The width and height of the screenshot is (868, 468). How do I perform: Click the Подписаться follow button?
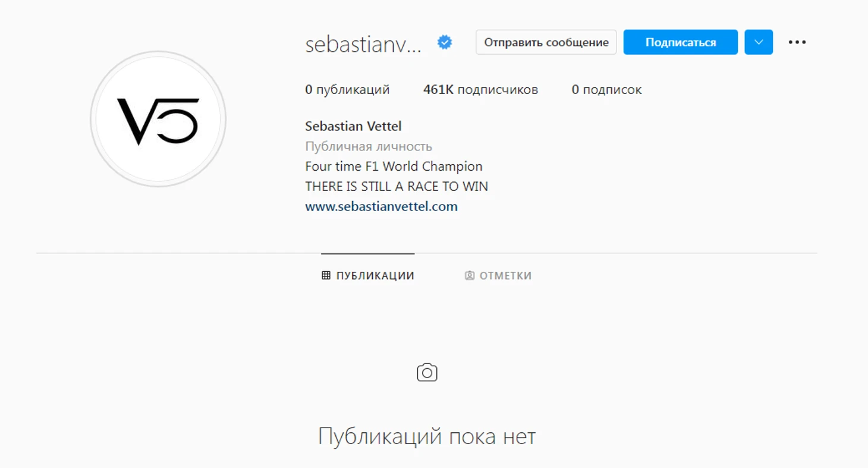[681, 42]
